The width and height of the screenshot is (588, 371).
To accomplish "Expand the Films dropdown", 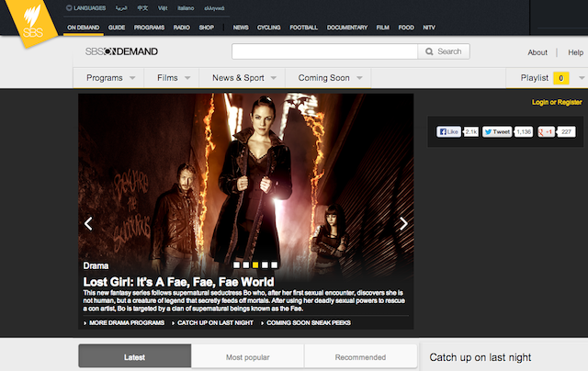I will [172, 78].
